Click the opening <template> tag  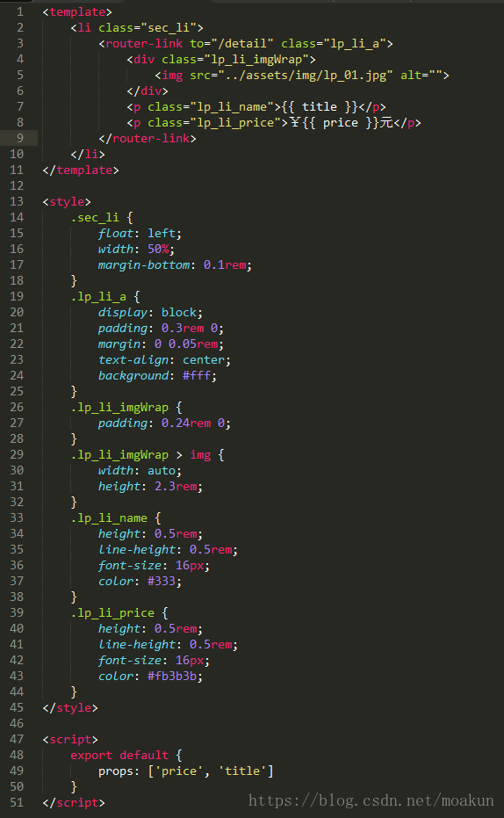[77, 11]
